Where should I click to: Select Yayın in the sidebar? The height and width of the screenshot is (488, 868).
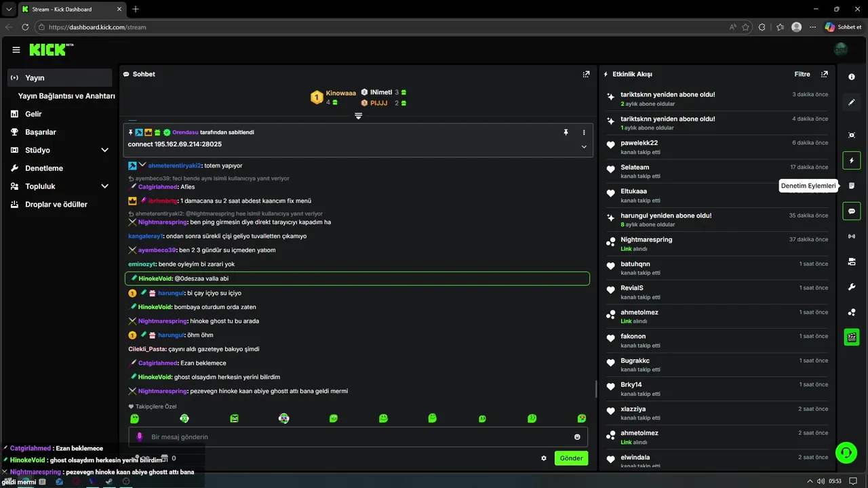pos(60,78)
